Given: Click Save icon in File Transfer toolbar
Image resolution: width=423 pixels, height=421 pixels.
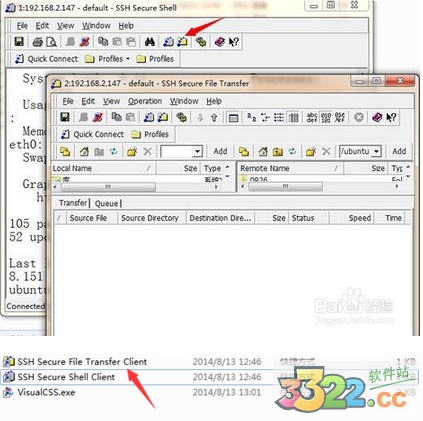Looking at the screenshot, I should point(65,117).
